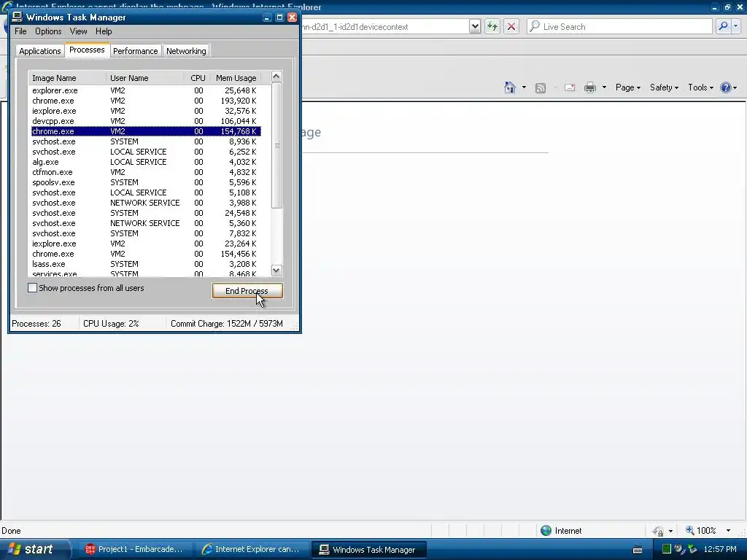This screenshot has height=560, width=747.
Task: Open the Networking tab
Action: [186, 51]
